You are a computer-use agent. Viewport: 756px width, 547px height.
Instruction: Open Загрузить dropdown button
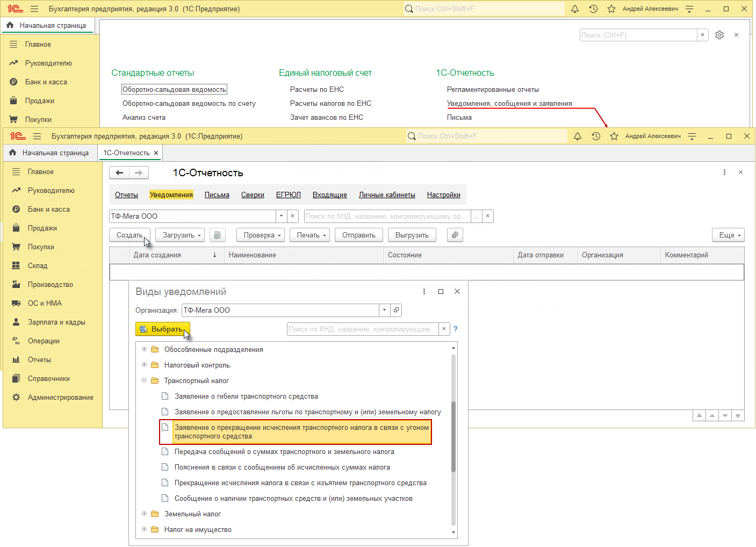pos(180,235)
